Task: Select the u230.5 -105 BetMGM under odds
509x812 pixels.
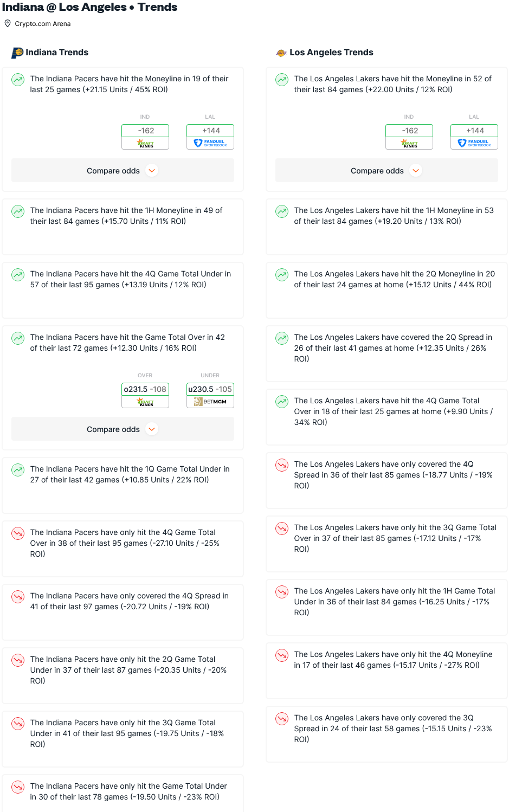Action: pos(210,395)
